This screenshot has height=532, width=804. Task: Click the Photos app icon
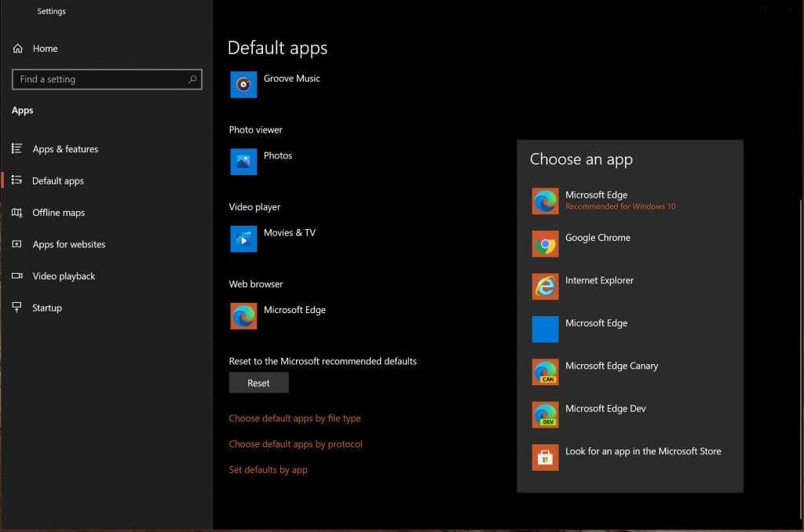243,161
